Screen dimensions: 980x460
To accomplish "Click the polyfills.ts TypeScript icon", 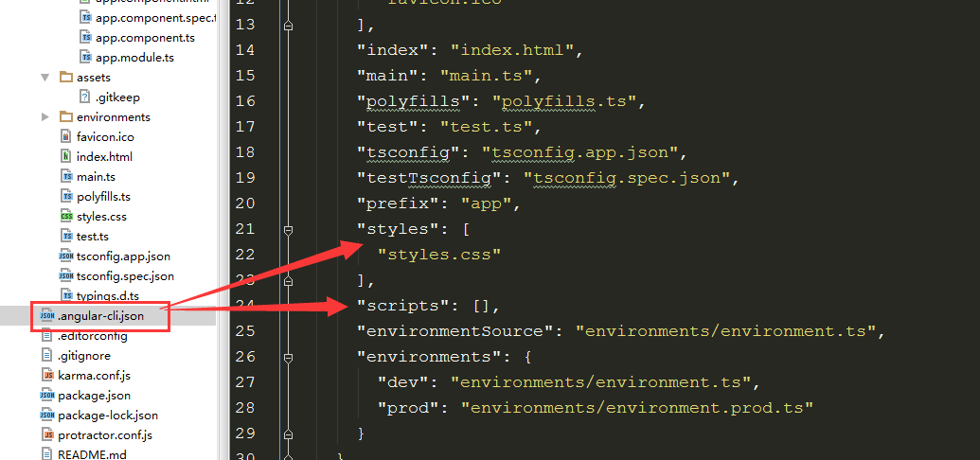I will 66,197.
